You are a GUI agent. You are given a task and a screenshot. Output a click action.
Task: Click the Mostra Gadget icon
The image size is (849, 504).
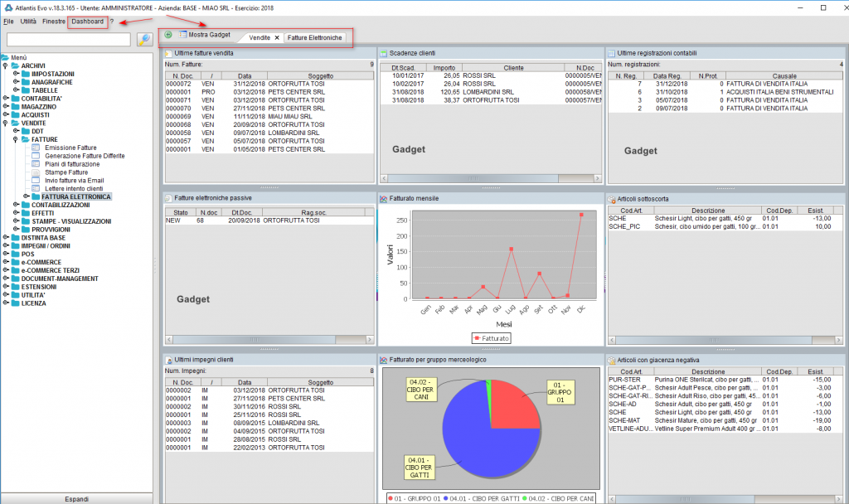185,36
